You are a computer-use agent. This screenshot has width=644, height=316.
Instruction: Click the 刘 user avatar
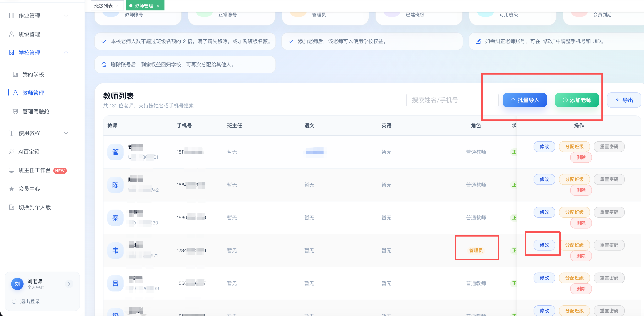[17, 284]
